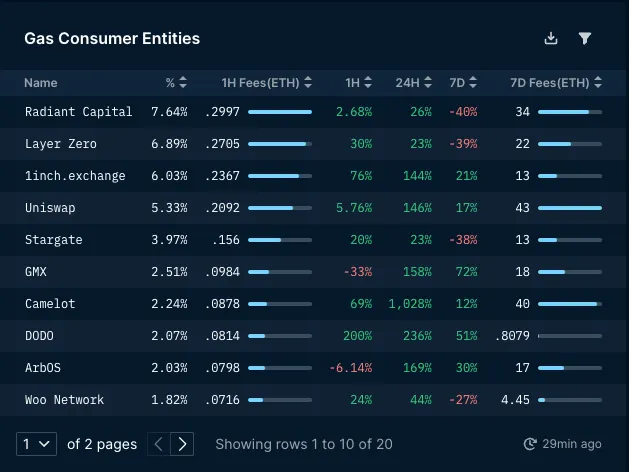Click Radiant Capital's 1H fees bar
This screenshot has height=472, width=629.
pos(280,112)
